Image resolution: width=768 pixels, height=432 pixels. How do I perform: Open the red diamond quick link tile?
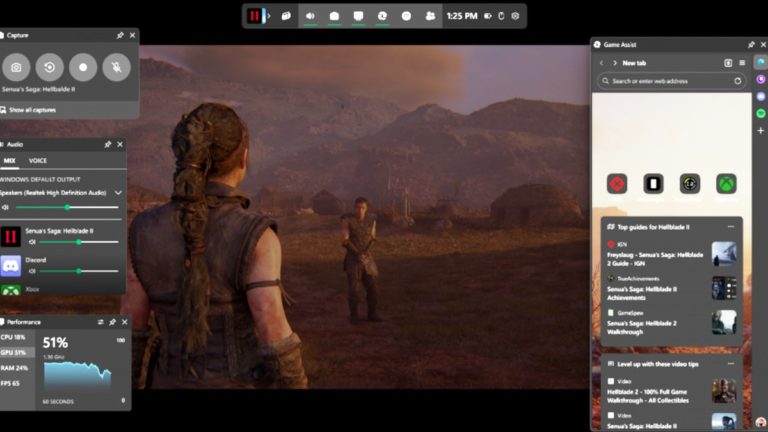[x=617, y=184]
